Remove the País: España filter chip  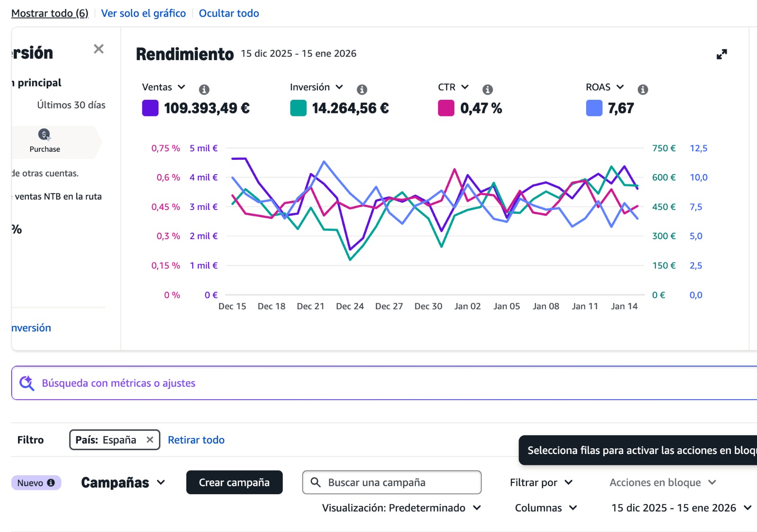150,440
